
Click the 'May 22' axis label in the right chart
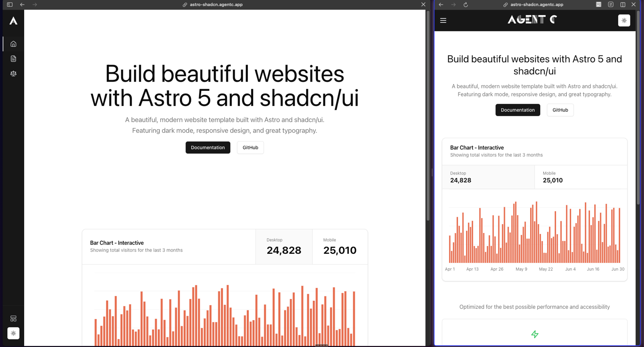[546, 269]
